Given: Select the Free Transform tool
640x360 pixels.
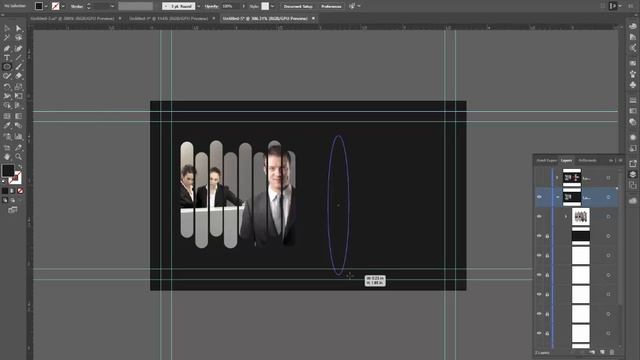Looking at the screenshot, I should (x=18, y=96).
